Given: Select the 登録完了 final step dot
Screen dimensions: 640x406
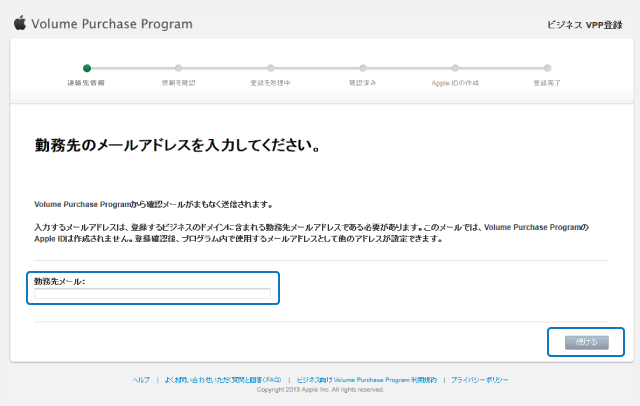Looking at the screenshot, I should 546,68.
